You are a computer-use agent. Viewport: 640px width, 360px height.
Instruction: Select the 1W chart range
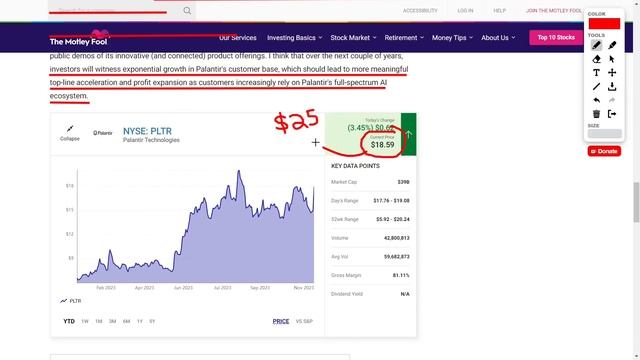85,321
